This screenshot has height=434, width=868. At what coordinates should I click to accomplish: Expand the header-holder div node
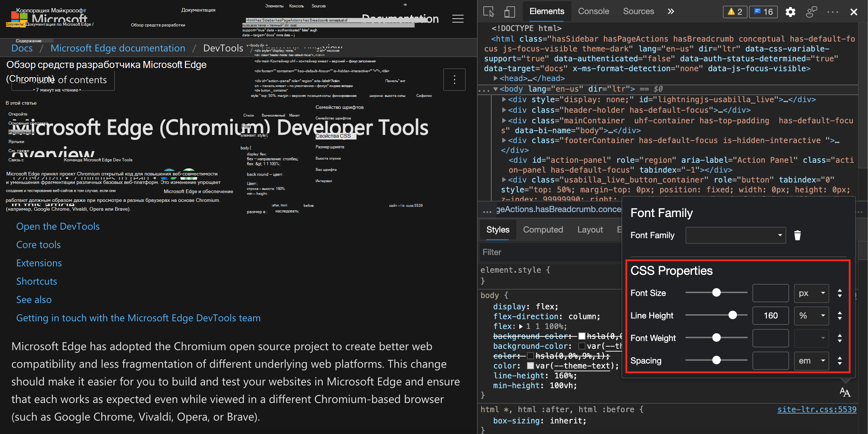[x=504, y=110]
